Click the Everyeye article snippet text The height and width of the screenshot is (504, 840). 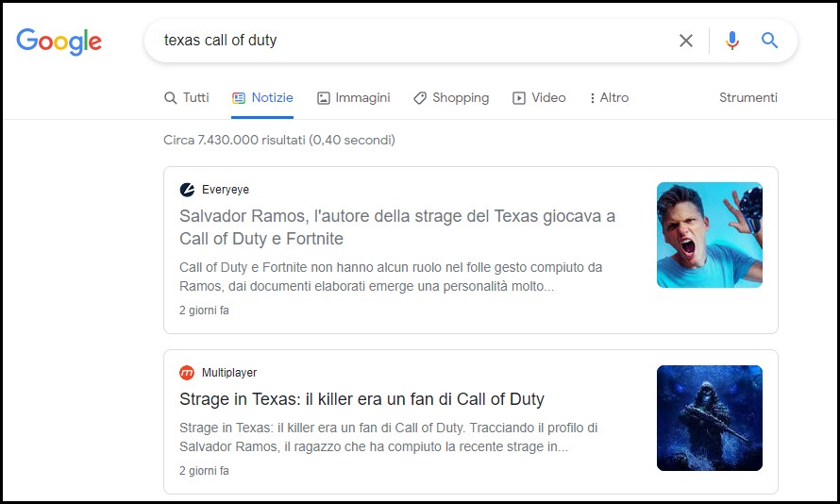tap(391, 277)
